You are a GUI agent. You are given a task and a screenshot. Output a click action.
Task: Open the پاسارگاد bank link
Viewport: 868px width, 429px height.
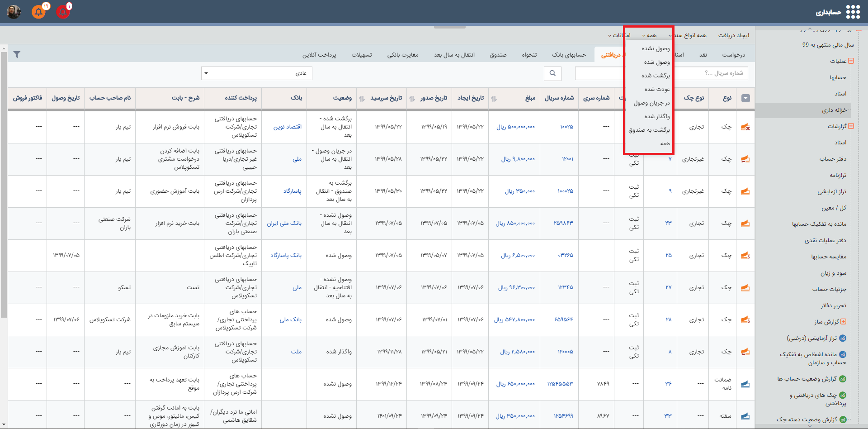pyautogui.click(x=292, y=191)
